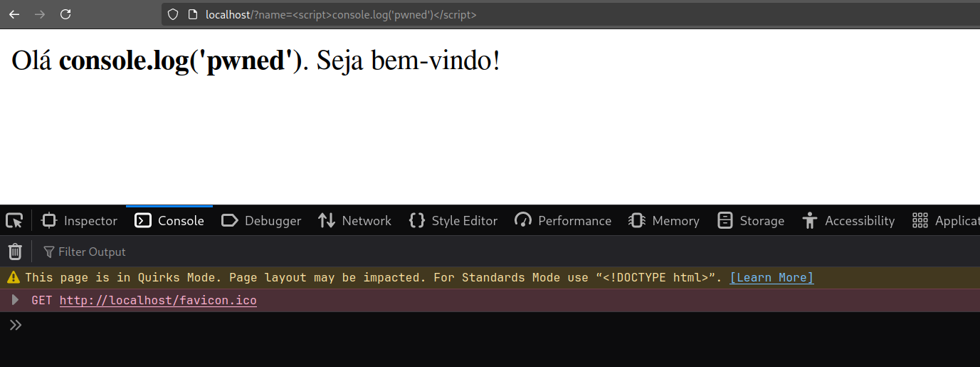This screenshot has height=367, width=980.
Task: Open the Storage tab
Action: pyautogui.click(x=751, y=221)
